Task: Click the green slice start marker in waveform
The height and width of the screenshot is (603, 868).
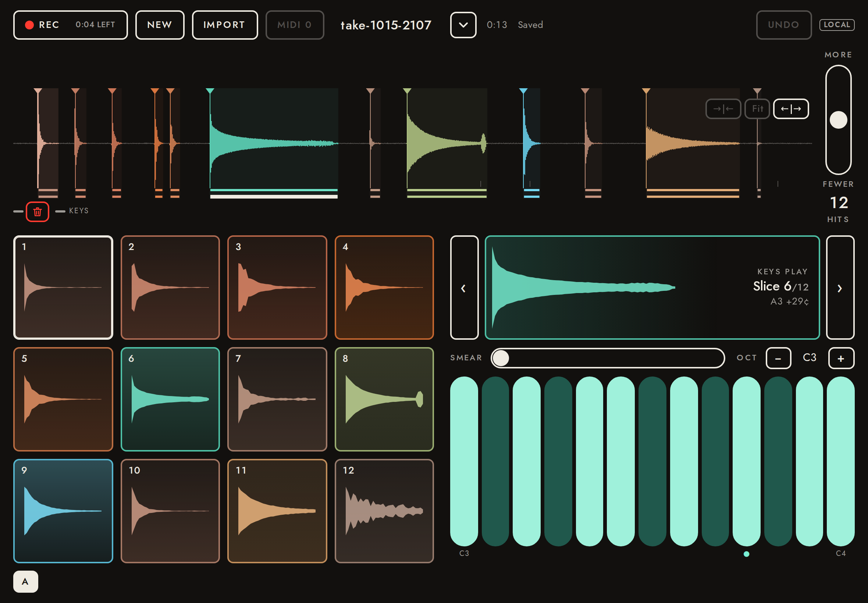Action: point(407,91)
